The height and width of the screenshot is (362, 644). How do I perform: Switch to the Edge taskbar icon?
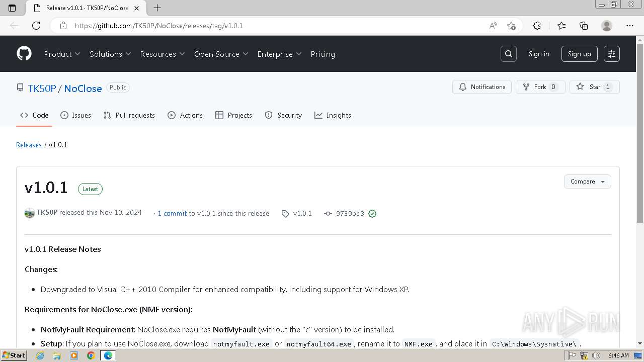pos(108,355)
